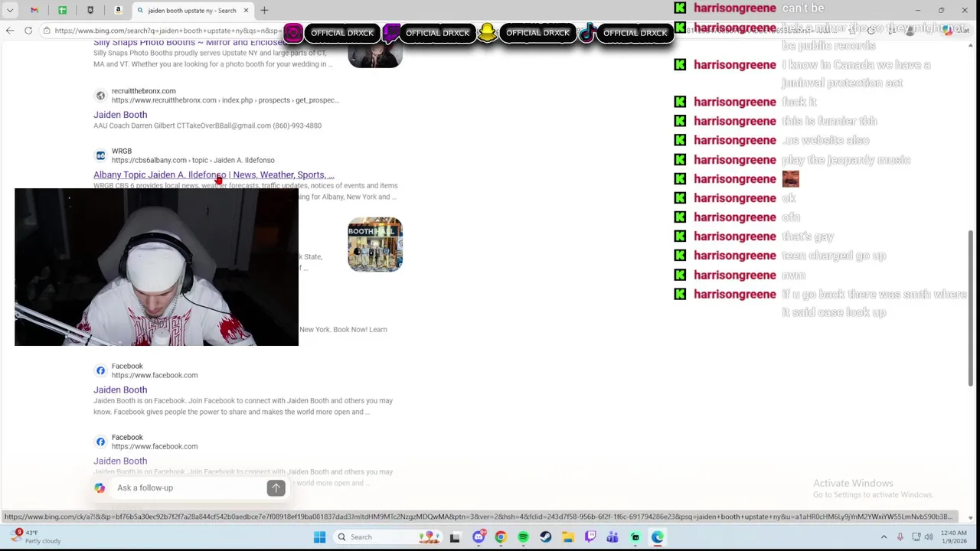Click the Copilot icon beside Ask a follow-up

pyautogui.click(x=100, y=487)
